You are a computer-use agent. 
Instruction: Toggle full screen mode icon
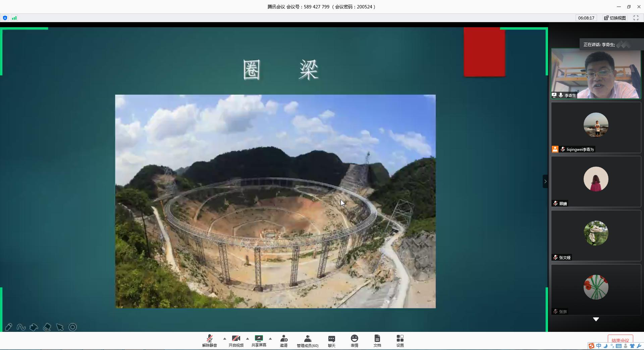636,18
